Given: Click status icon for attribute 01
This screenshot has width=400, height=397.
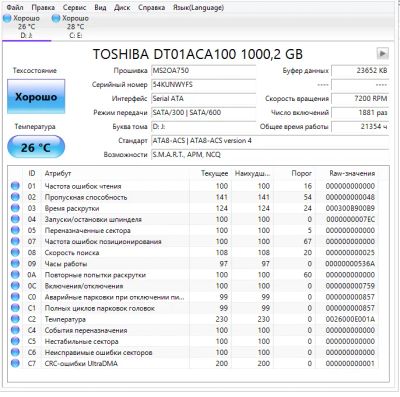Looking at the screenshot, I should click(15, 186).
